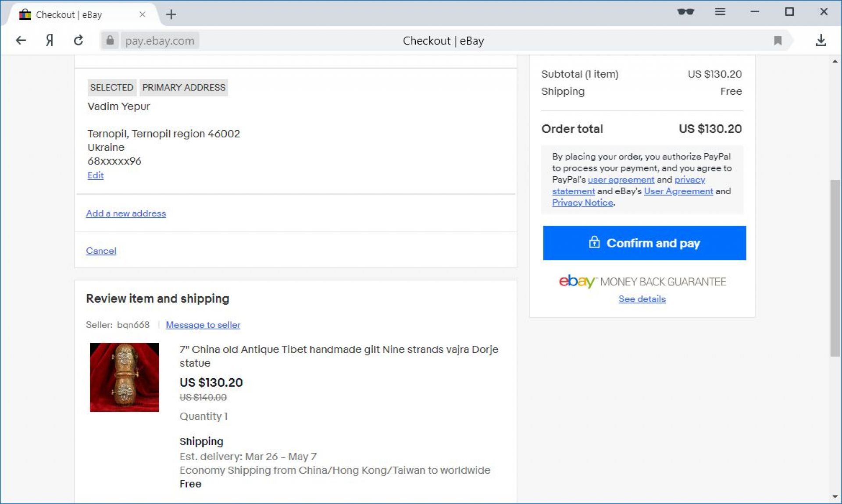The height and width of the screenshot is (504, 842).
Task: Click the vajra statue item thumbnail
Action: coord(124,377)
